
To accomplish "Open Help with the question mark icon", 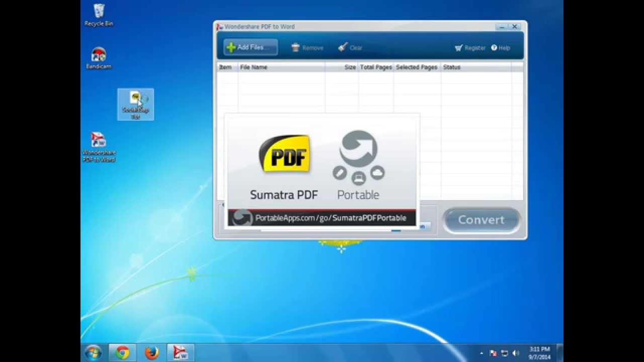I will point(501,48).
